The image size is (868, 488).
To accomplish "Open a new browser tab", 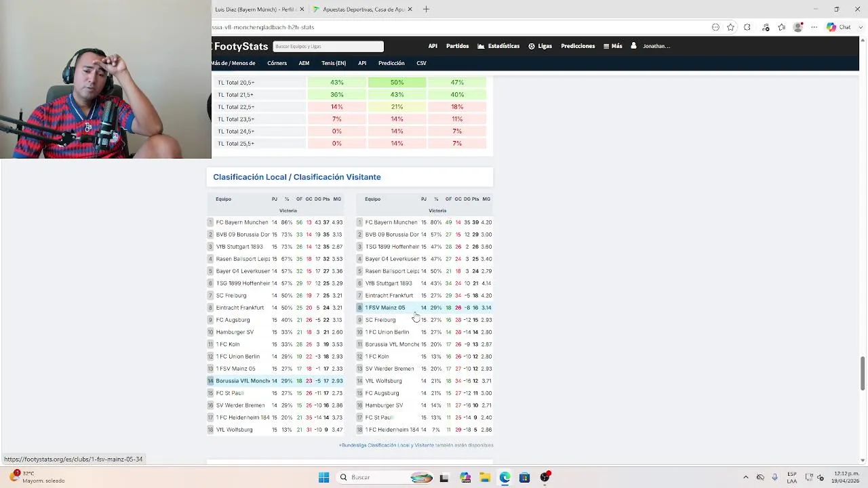I will pyautogui.click(x=426, y=9).
